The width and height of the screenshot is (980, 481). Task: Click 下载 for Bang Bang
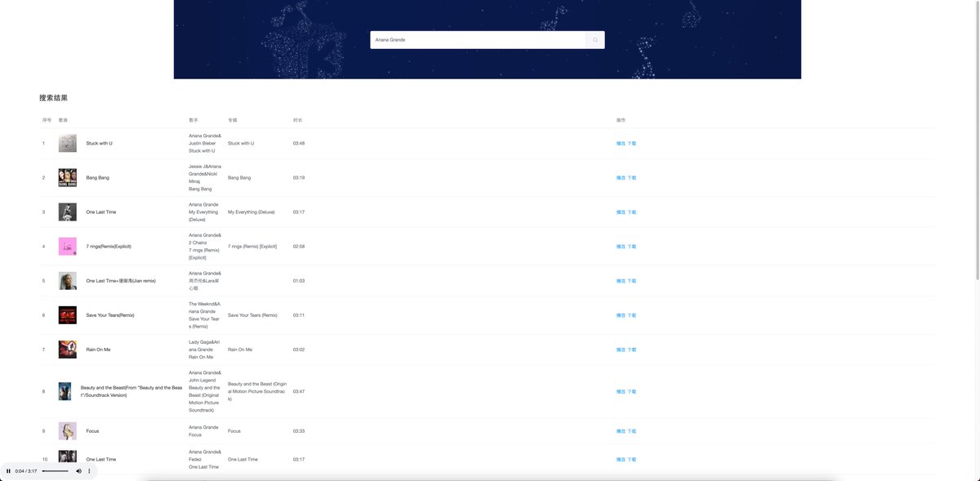point(631,177)
